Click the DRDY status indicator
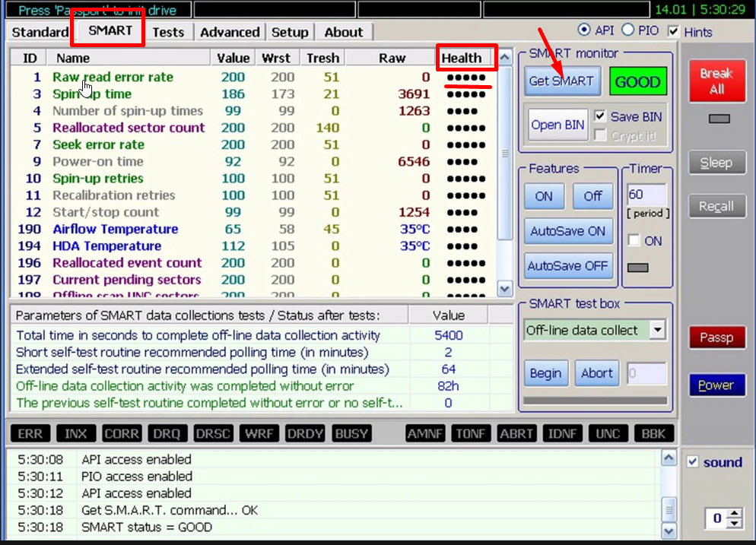 tap(306, 433)
